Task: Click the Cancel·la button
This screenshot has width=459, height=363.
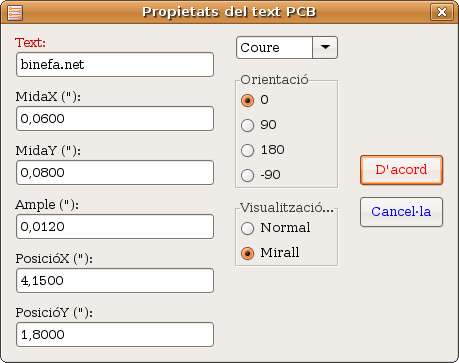Action: 401,212
